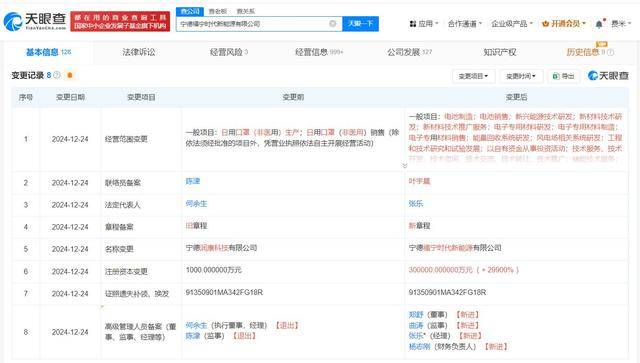Select the 查公司 search tab
Viewport: 640px width, 363px height.
pyautogui.click(x=190, y=11)
